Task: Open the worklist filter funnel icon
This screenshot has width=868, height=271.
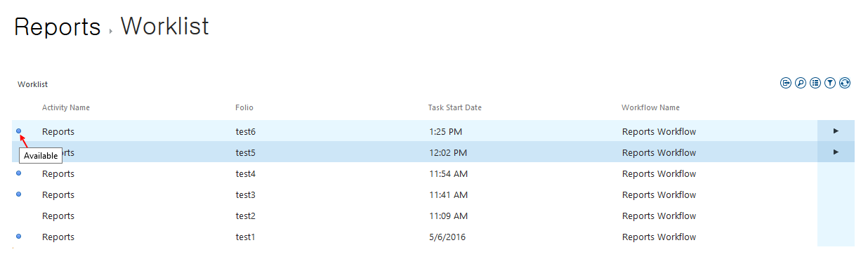Action: click(x=830, y=83)
